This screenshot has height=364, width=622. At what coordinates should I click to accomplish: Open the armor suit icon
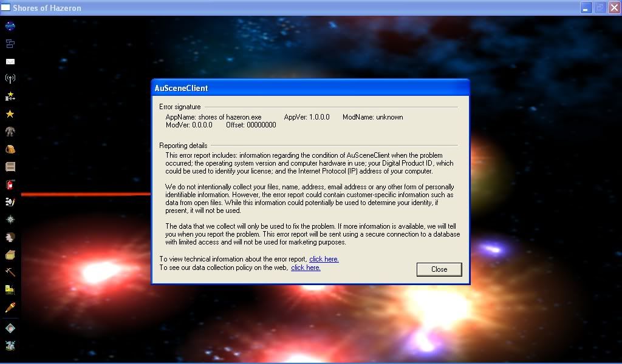[10, 132]
